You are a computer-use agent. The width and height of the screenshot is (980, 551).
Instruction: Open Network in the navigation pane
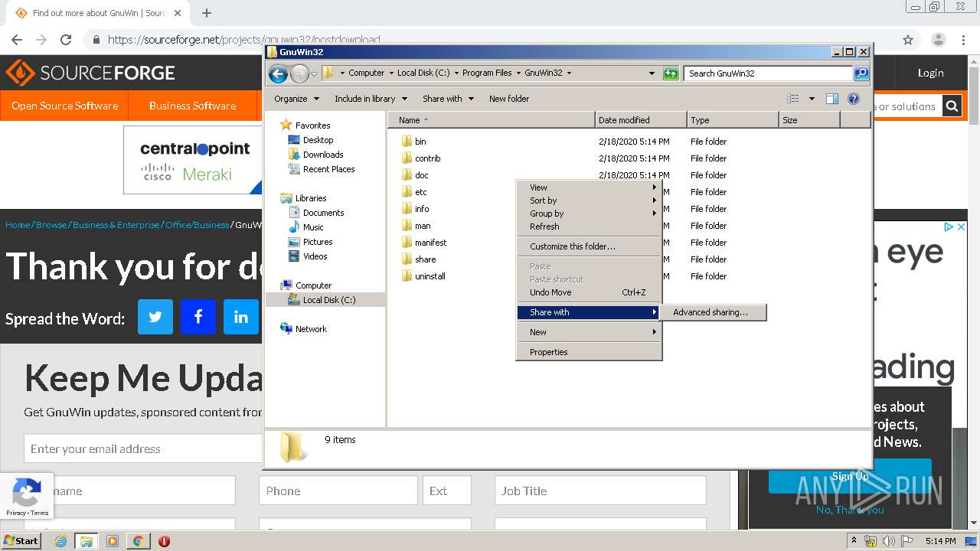(311, 329)
